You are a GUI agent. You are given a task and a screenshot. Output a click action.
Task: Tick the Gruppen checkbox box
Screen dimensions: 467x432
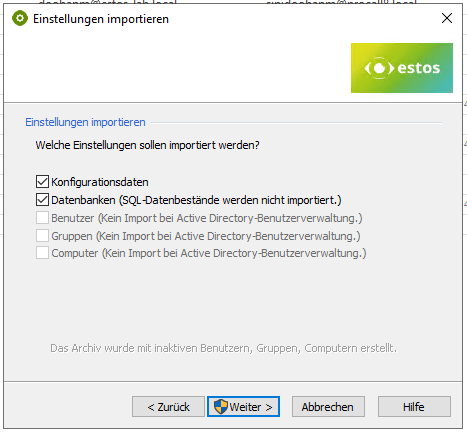click(x=42, y=236)
